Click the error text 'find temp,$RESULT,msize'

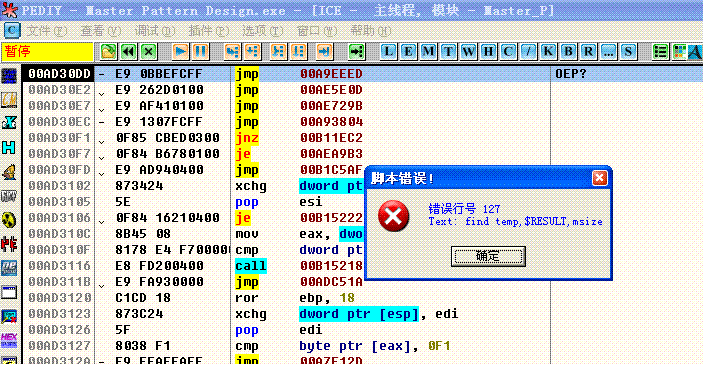click(x=534, y=222)
